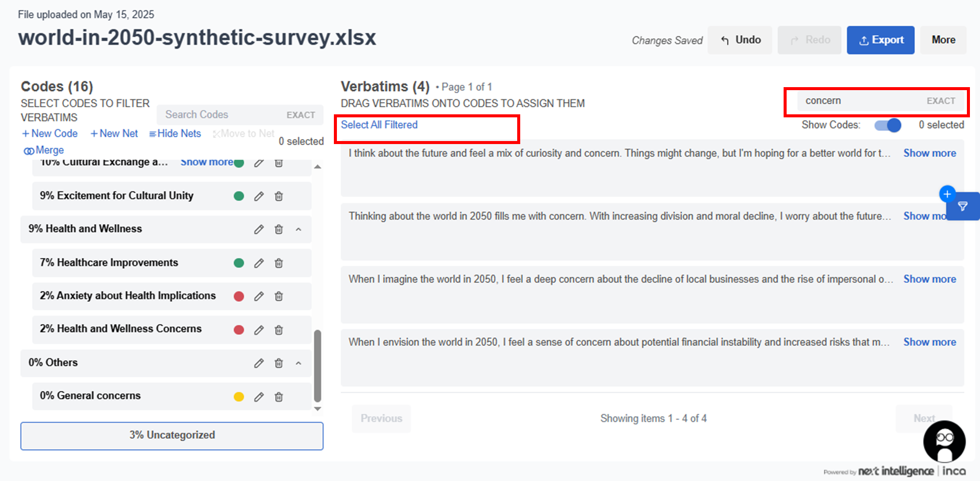The height and width of the screenshot is (481, 980).
Task: Click trash icon for General concerns
Action: point(278,397)
